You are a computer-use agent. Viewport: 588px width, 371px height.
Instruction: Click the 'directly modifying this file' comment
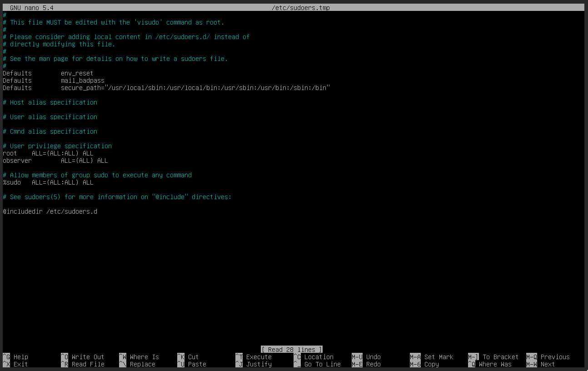coord(59,44)
